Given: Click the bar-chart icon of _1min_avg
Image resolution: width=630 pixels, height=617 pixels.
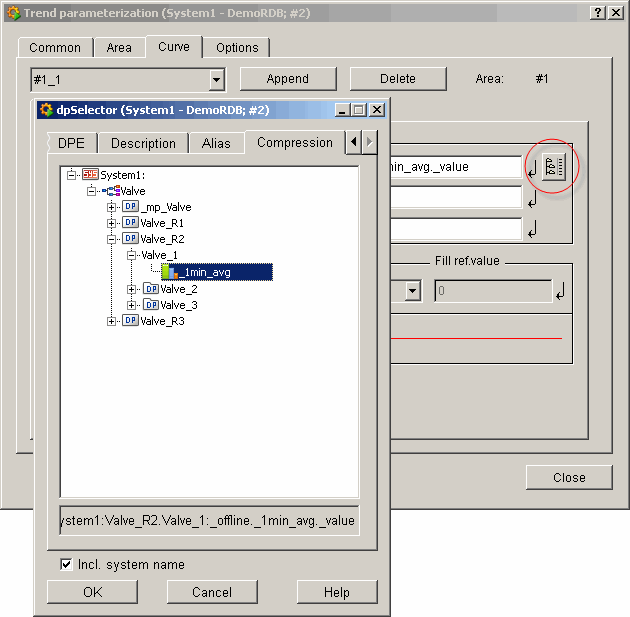Looking at the screenshot, I should 170,272.
